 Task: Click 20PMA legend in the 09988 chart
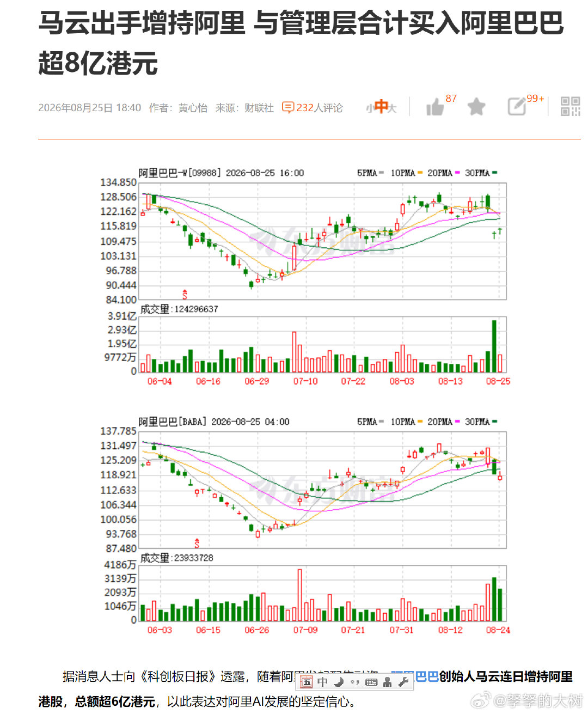pyautogui.click(x=443, y=173)
